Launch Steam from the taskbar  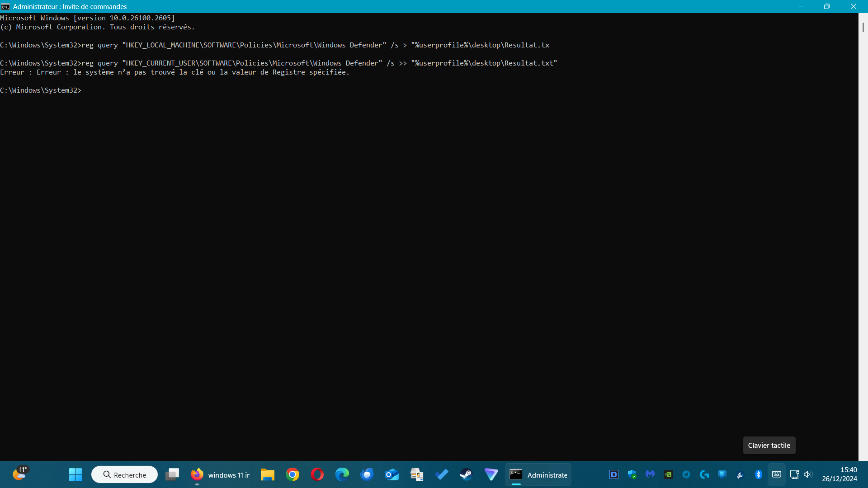point(466,474)
